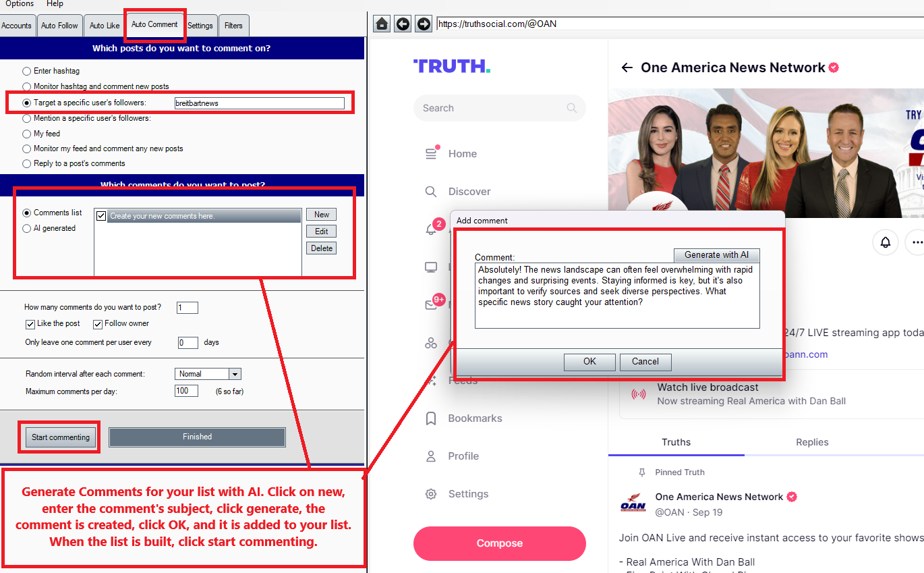Click the TV monitor sidebar icon
The height and width of the screenshot is (573, 924).
pos(431,267)
